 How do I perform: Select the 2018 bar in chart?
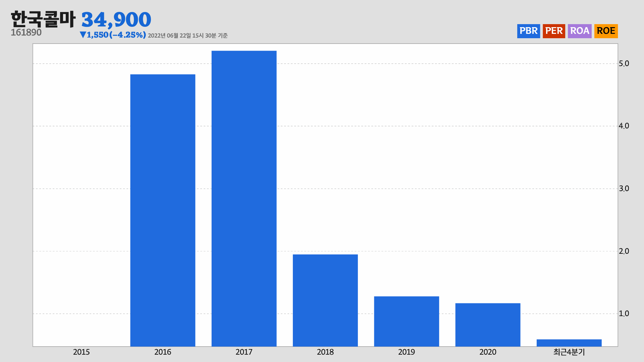325,300
